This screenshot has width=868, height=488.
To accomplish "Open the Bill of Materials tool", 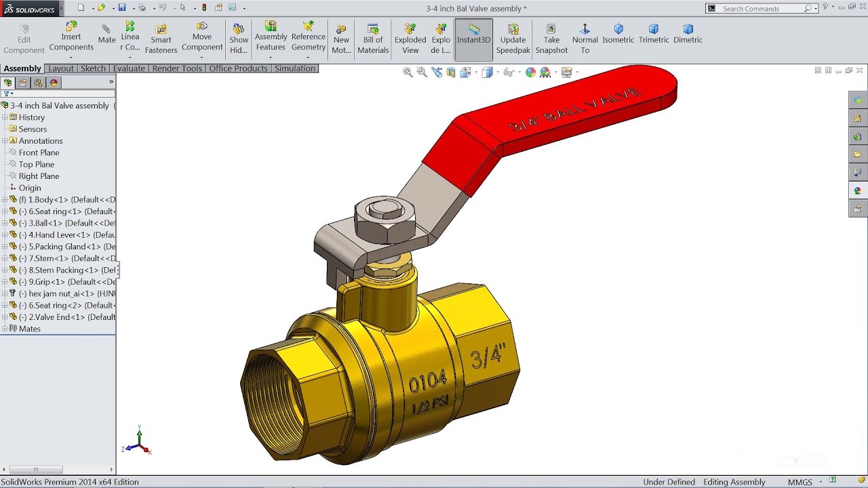I will [x=372, y=34].
